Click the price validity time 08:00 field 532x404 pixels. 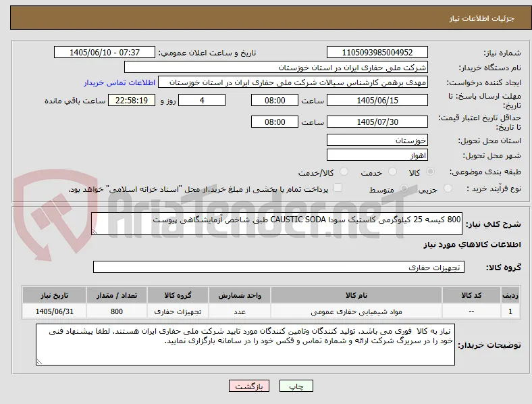275,122
